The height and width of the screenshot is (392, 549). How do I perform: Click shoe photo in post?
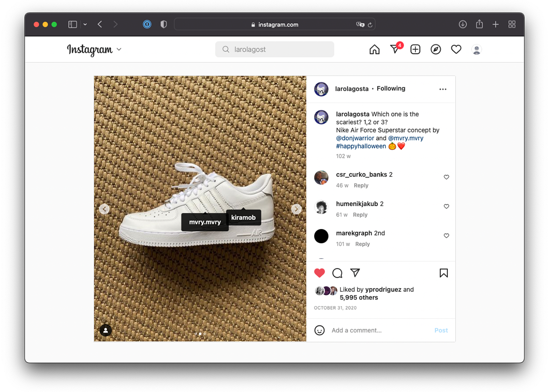click(x=200, y=209)
